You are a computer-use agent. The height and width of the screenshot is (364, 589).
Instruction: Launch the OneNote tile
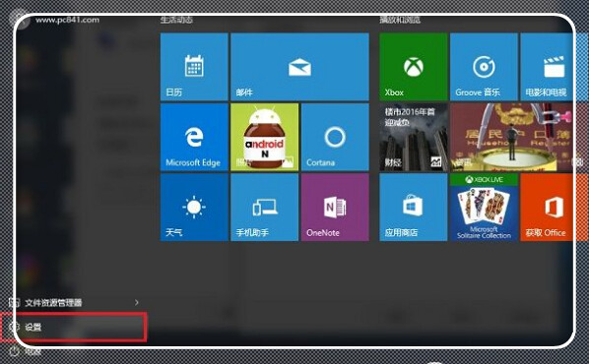click(335, 208)
